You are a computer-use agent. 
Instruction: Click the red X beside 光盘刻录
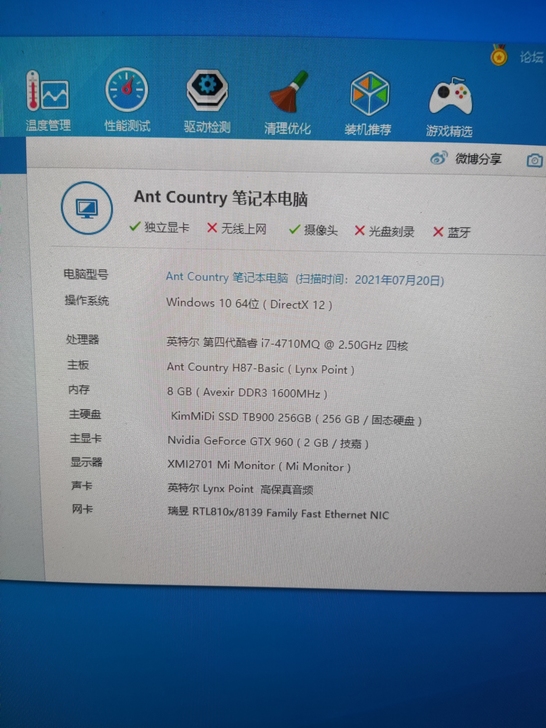(359, 230)
